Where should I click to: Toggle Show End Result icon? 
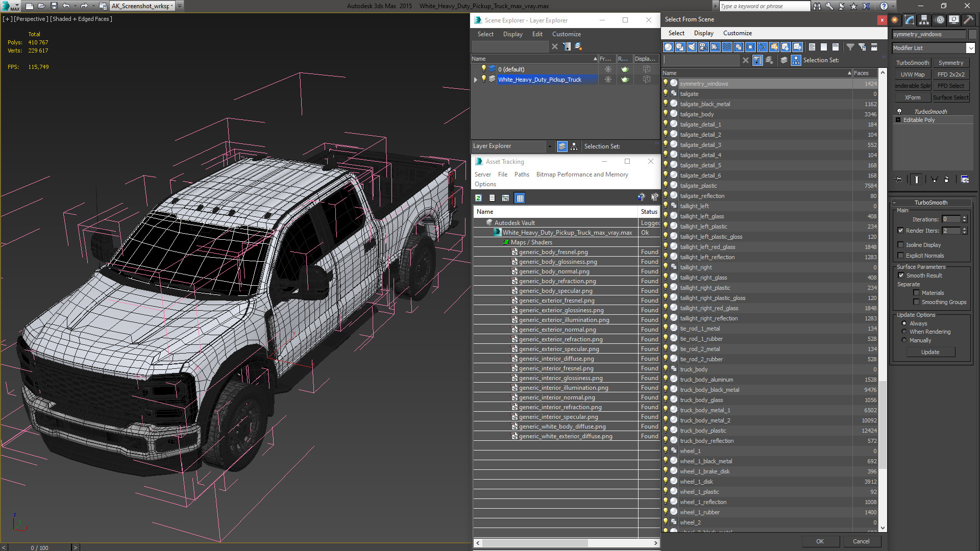point(917,180)
